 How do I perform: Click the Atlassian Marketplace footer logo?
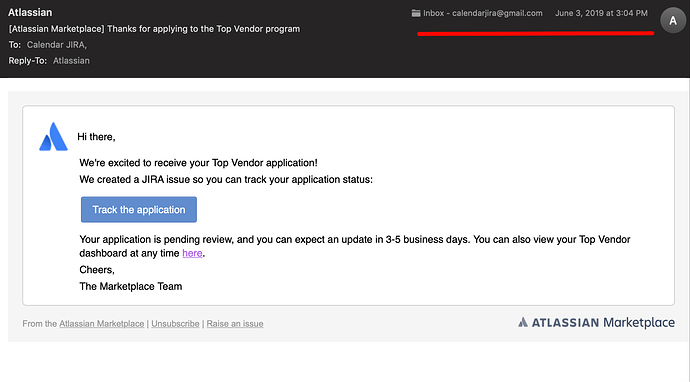[596, 323]
